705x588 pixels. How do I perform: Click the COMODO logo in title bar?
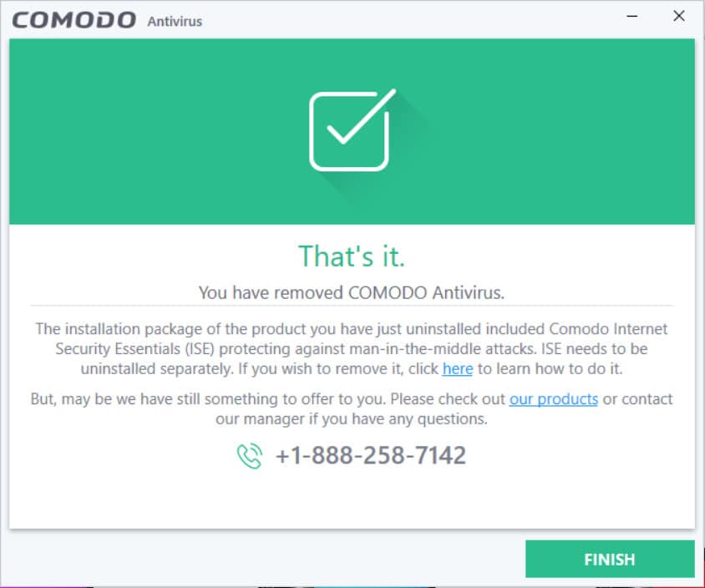tap(74, 20)
